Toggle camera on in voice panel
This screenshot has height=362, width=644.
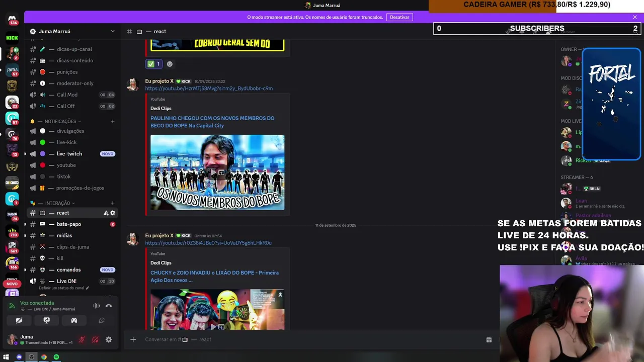19,320
